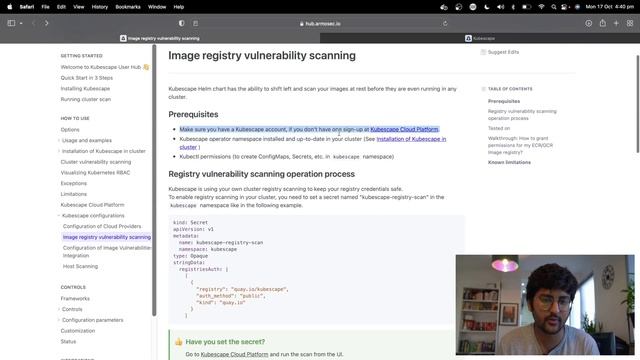Open Visualizing Kubernetes RBAC page
The image size is (640, 360).
pos(95,173)
